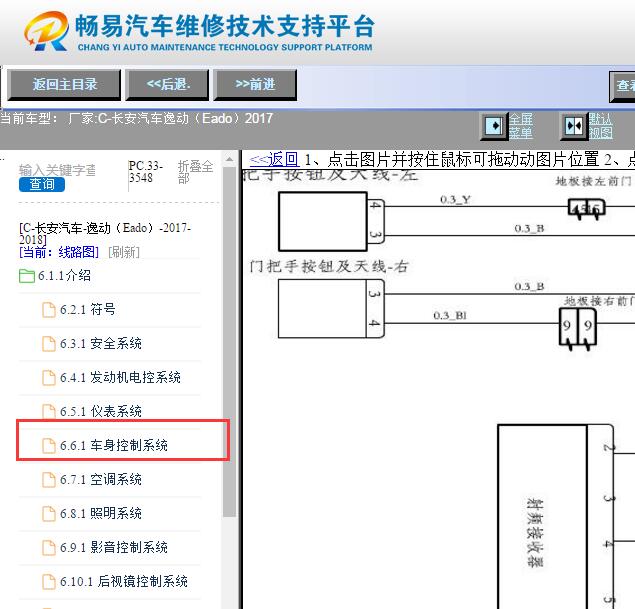Viewport: 635px width, 609px height.
Task: Open the 6.9.1 影音控制系统 entry
Action: click(114, 548)
